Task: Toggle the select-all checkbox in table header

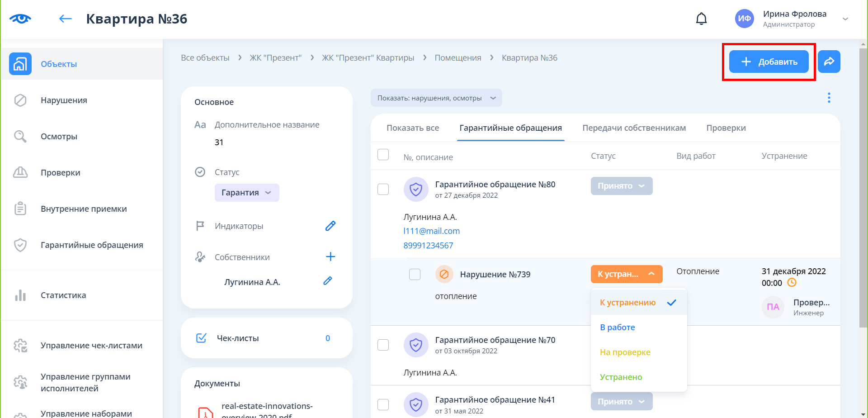Action: click(383, 155)
